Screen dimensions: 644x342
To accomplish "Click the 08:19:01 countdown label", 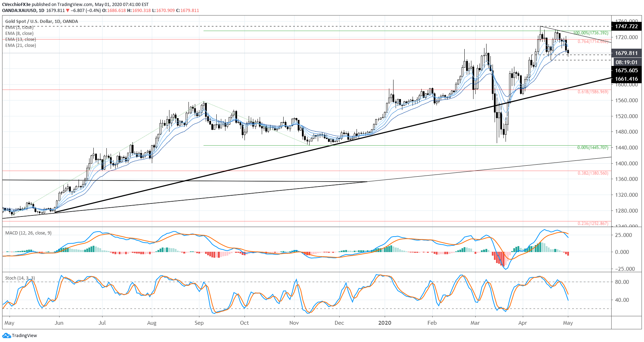I will [x=626, y=62].
